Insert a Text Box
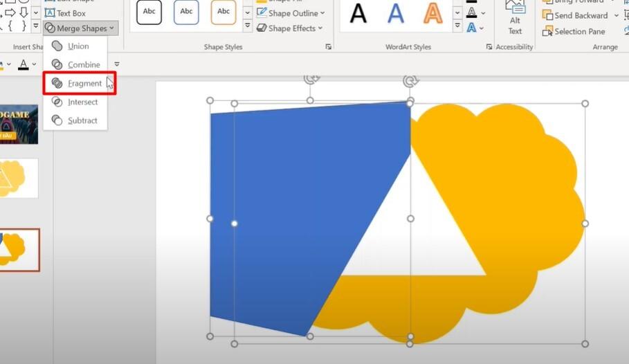 pos(65,13)
